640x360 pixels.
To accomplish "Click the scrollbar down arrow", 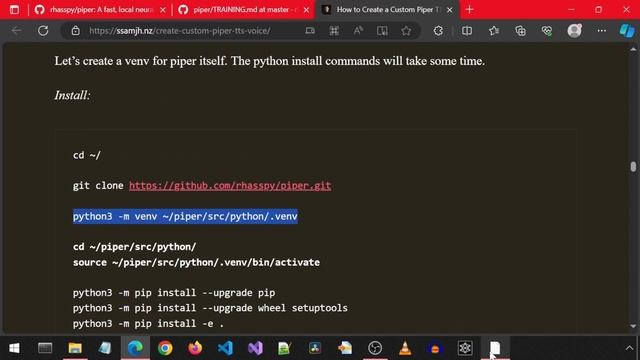I will coord(633,326).
